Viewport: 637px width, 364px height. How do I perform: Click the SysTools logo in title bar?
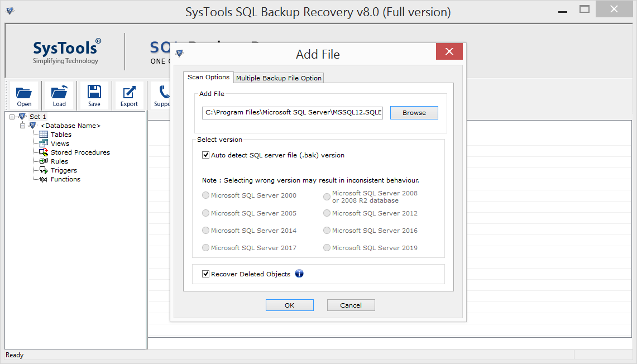[10, 11]
